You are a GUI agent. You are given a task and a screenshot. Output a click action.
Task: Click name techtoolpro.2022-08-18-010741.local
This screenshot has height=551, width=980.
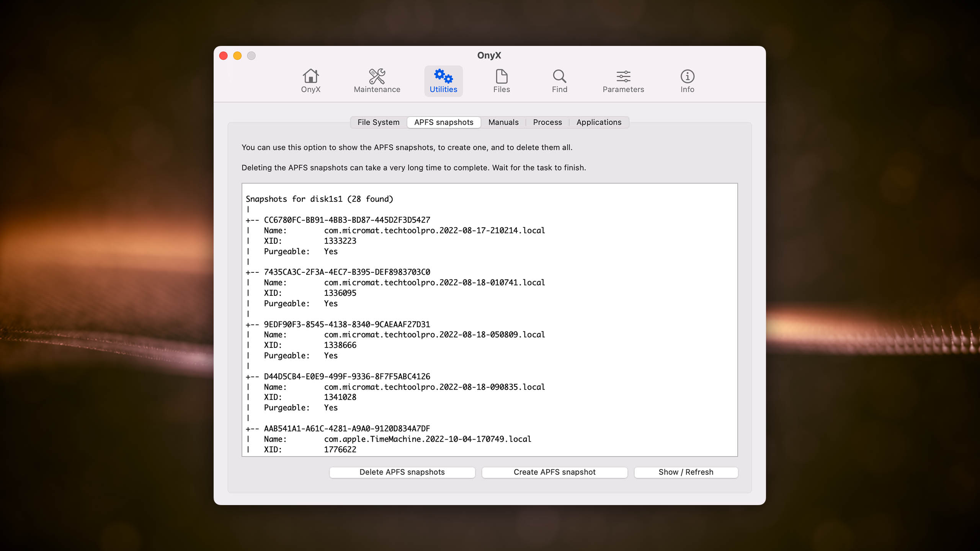click(x=434, y=282)
